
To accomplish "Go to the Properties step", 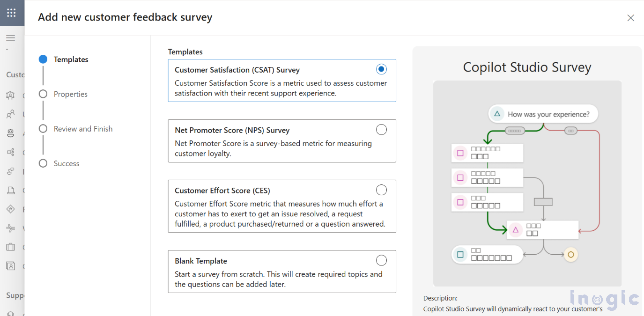I will tap(70, 94).
